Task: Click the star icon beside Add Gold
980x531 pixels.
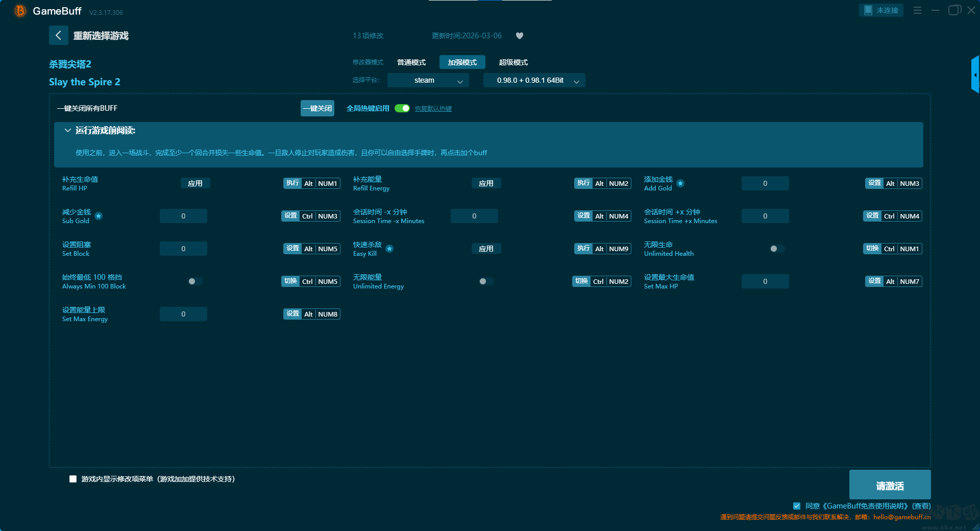Action: (x=680, y=183)
